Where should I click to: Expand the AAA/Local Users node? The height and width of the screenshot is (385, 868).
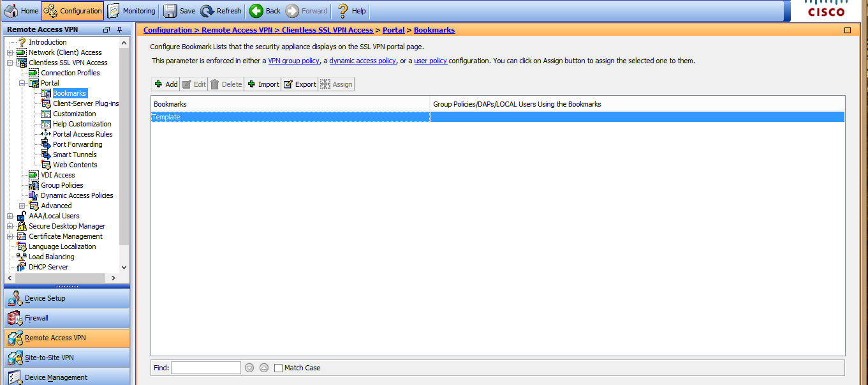pos(10,216)
